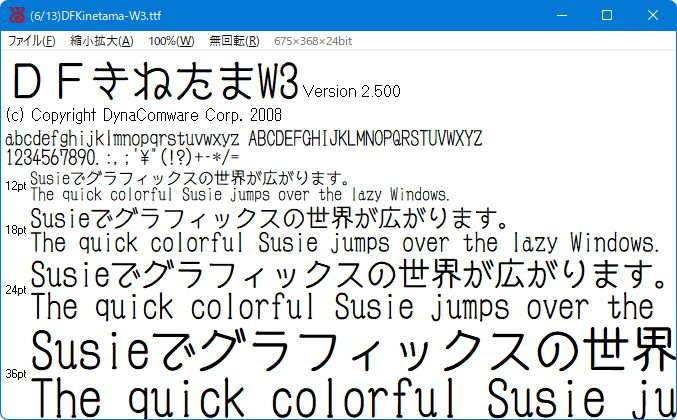Click the 12pt Japanese Susie sample sentence
677x420 pixels.
click(190, 178)
